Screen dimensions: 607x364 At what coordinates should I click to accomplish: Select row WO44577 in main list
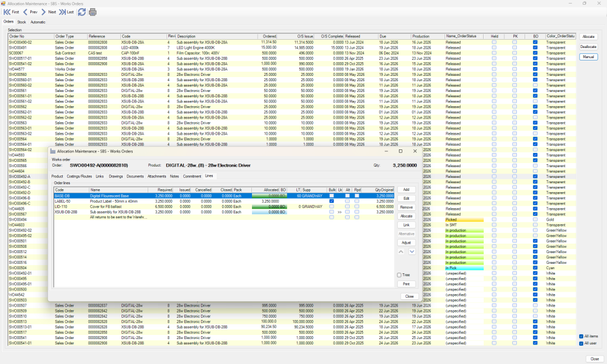pos(292,69)
